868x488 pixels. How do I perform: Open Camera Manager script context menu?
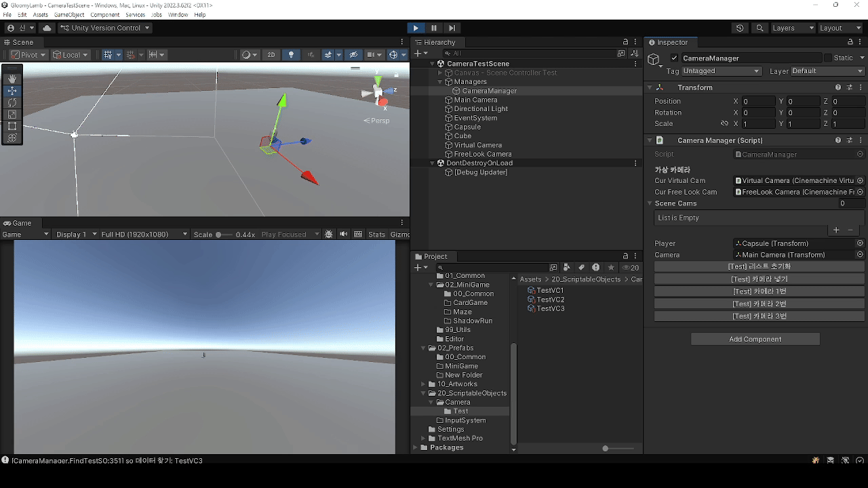861,140
